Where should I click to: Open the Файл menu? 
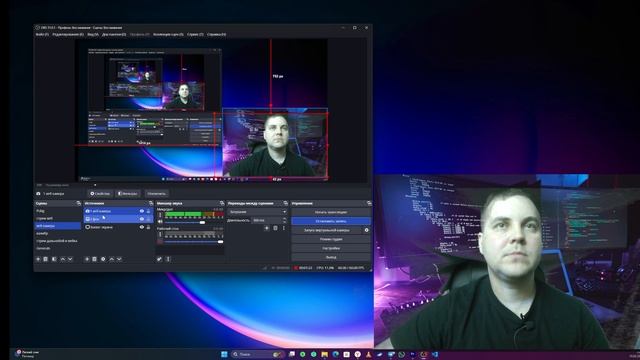[x=42, y=35]
